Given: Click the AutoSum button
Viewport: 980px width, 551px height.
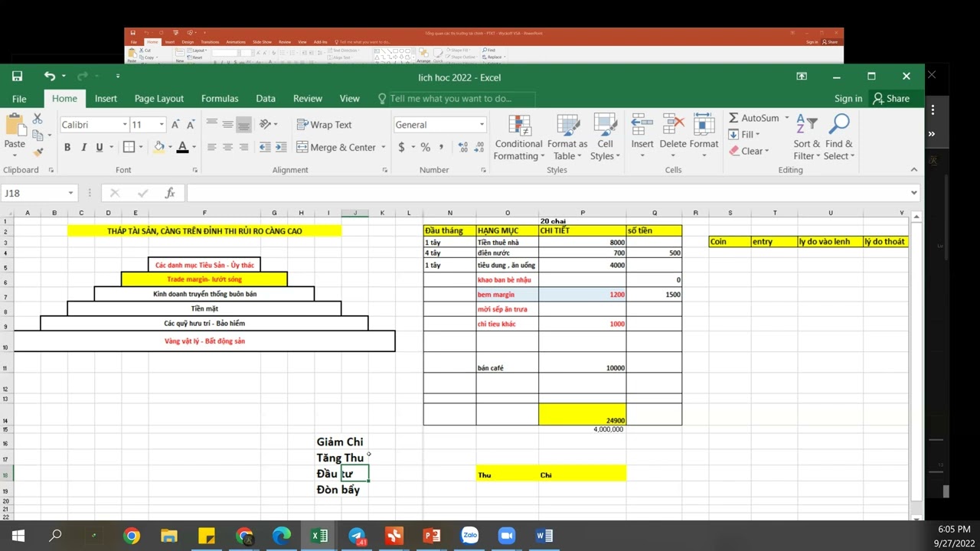Looking at the screenshot, I should [x=753, y=118].
